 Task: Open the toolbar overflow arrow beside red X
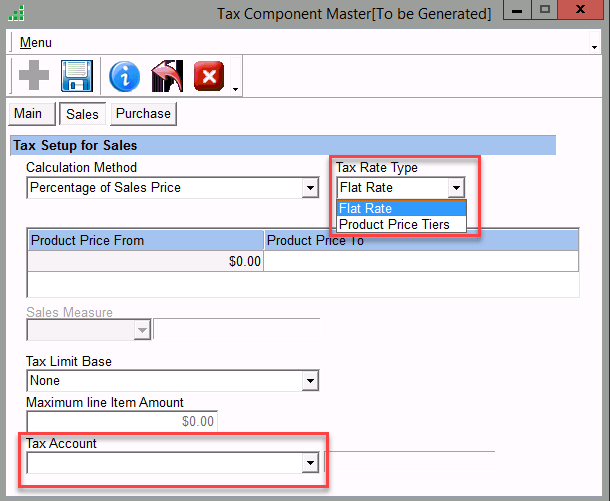[235, 88]
